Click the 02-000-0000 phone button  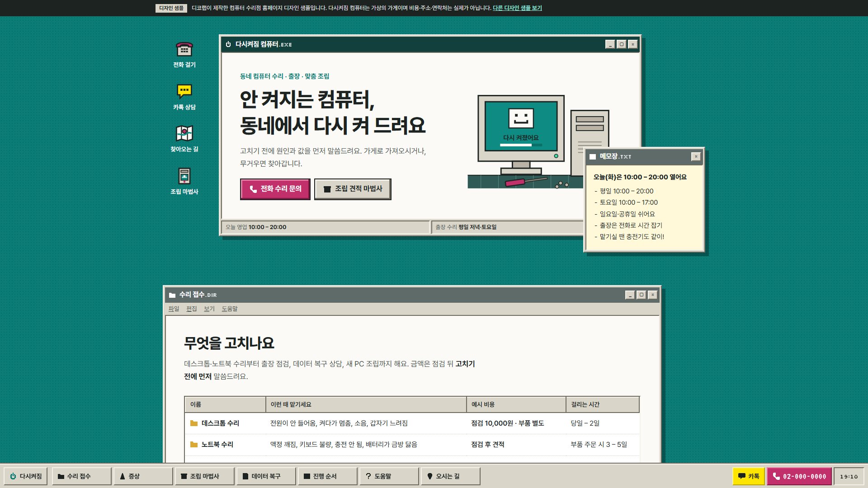799,476
